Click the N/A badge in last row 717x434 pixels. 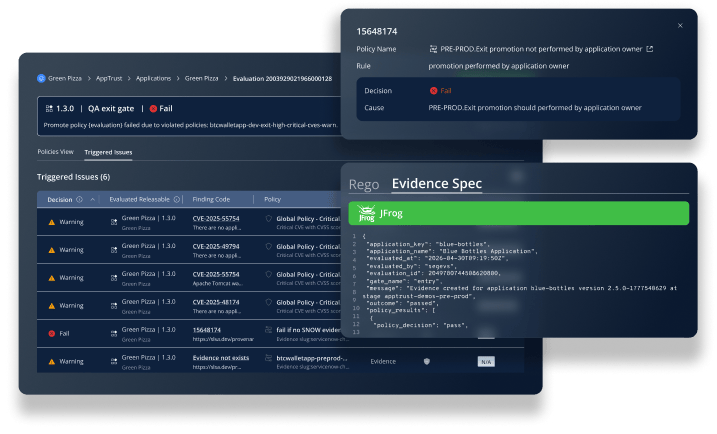click(x=486, y=362)
